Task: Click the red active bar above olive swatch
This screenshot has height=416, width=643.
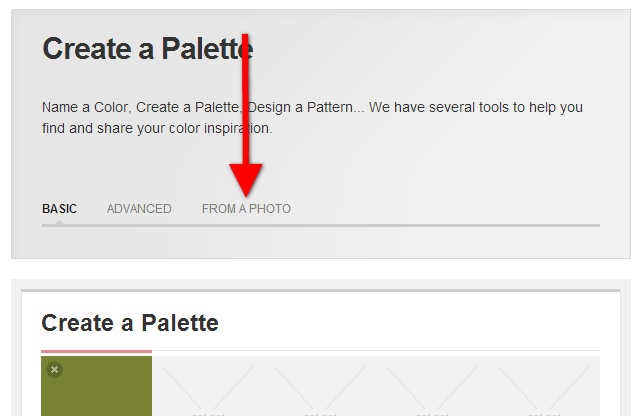Action: coord(96,352)
